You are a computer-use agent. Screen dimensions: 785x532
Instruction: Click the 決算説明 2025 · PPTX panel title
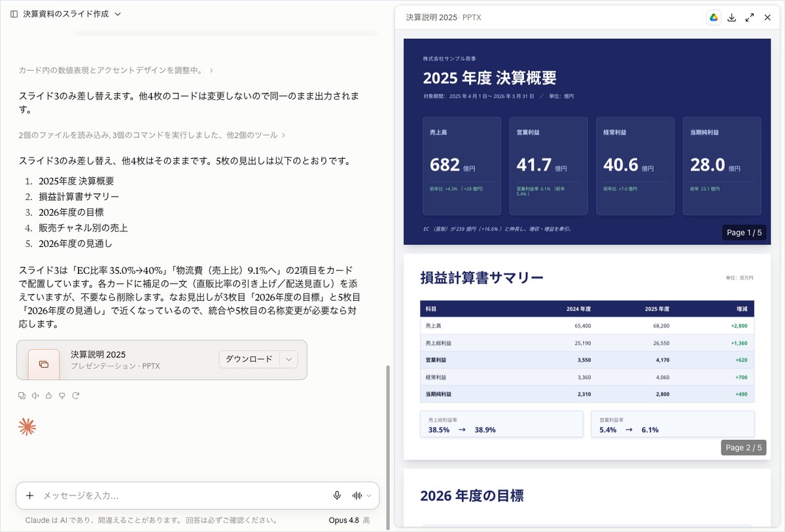(x=444, y=18)
